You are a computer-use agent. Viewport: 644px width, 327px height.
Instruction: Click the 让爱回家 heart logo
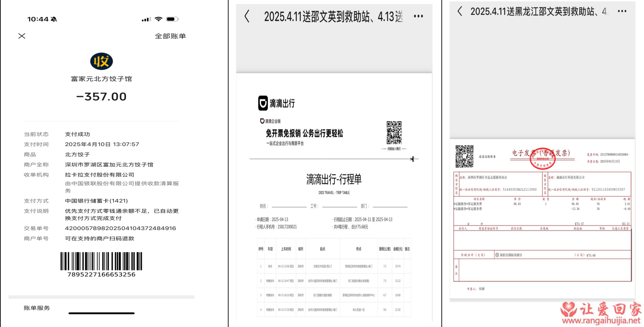[x=568, y=309]
